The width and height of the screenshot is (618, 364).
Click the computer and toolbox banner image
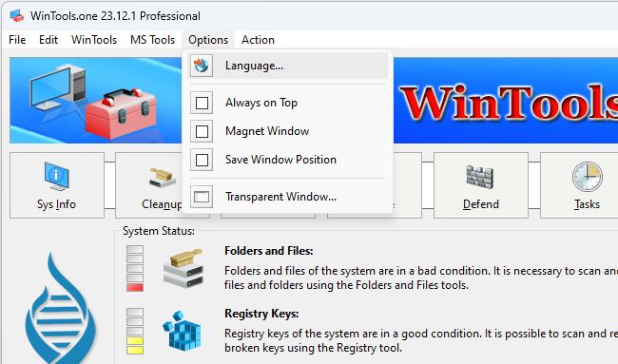coord(96,101)
